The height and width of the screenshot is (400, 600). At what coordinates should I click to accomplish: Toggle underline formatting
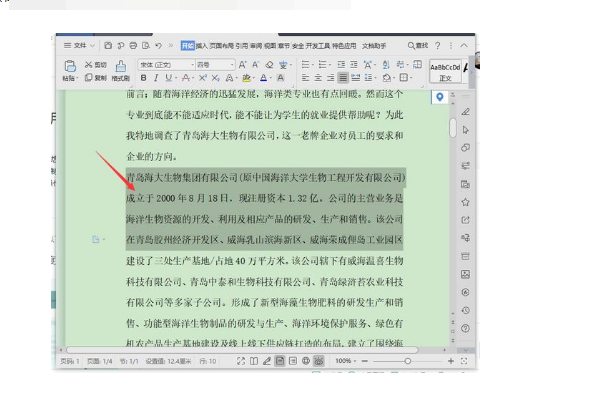pos(170,77)
